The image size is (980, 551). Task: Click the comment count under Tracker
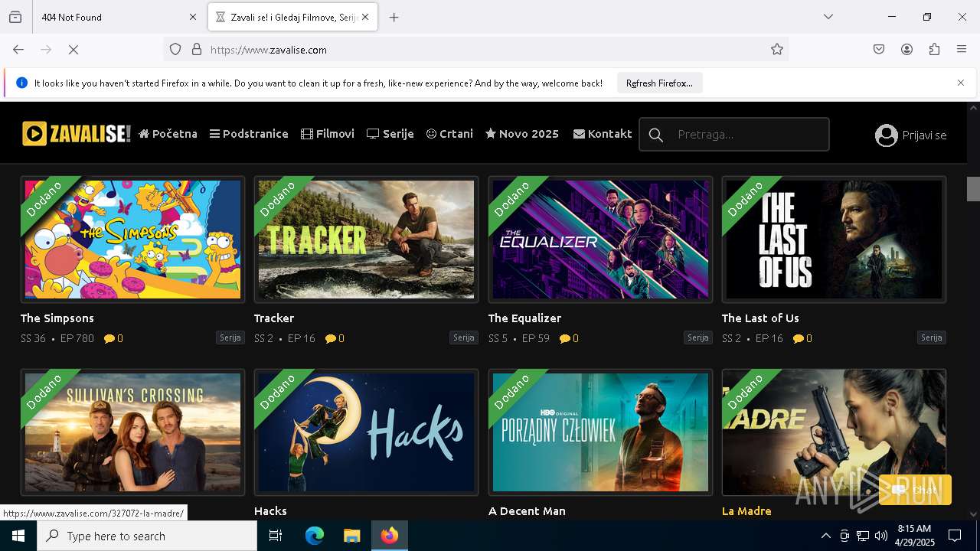click(x=335, y=338)
